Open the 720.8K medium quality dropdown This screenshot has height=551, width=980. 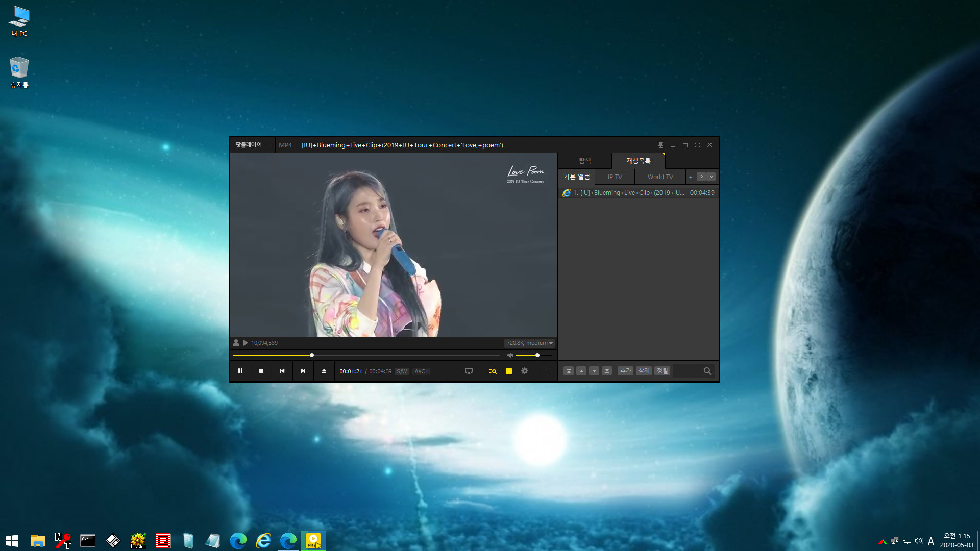click(529, 343)
